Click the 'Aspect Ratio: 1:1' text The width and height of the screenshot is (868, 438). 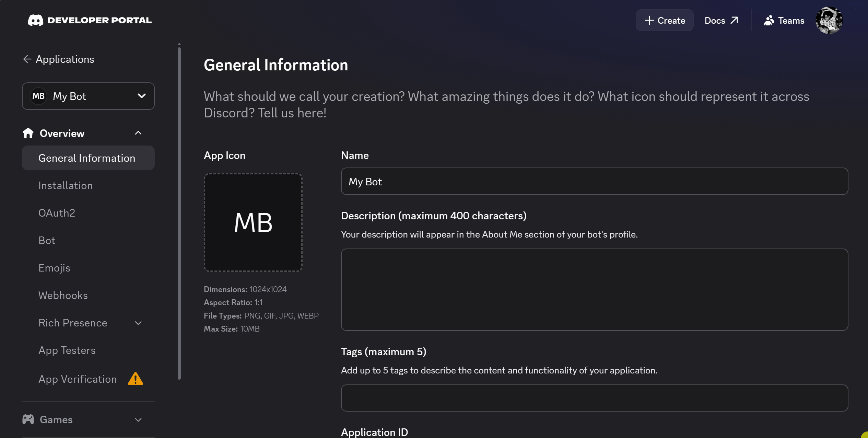[233, 302]
